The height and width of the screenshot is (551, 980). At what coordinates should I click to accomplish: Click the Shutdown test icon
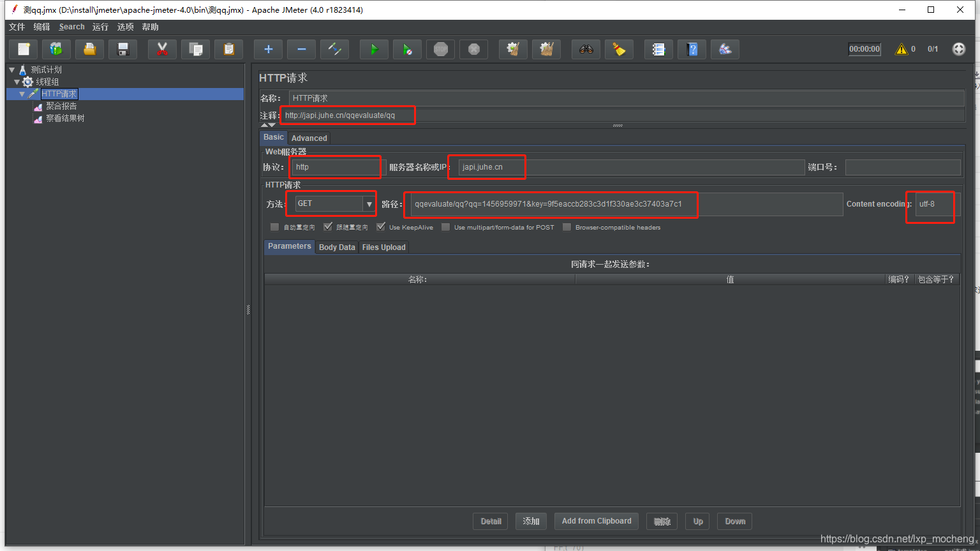pos(473,49)
